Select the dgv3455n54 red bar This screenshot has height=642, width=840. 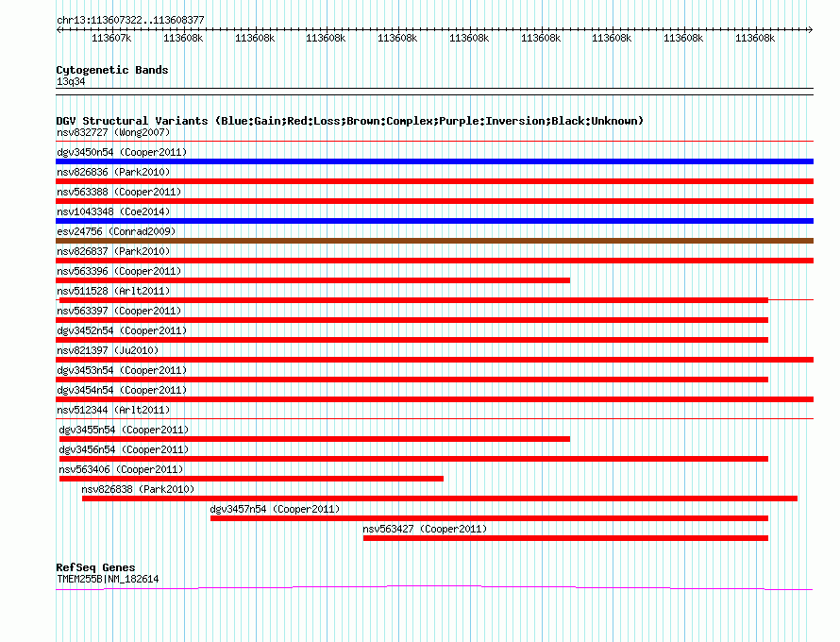314,439
